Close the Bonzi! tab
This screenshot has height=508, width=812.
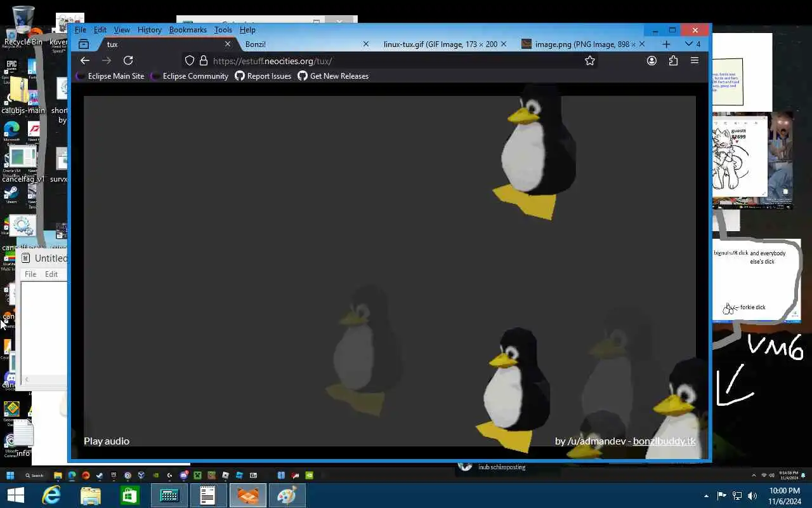click(366, 44)
